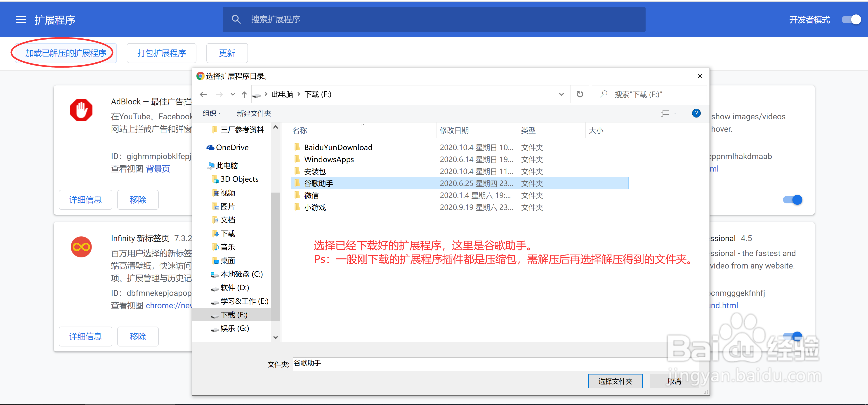Click the 此电脑 breadcrumb

(282, 94)
